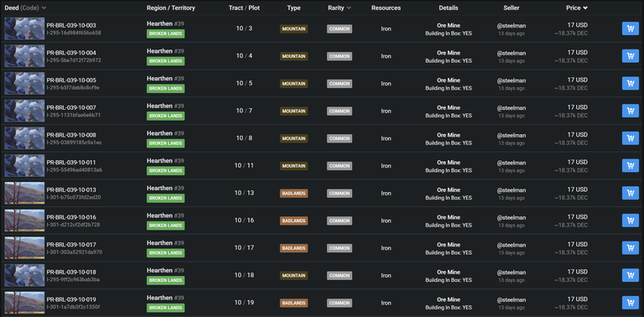This screenshot has width=644, height=317.
Task: Select code I-301-1a7db3f2c1350f
Action: pyautogui.click(x=74, y=307)
